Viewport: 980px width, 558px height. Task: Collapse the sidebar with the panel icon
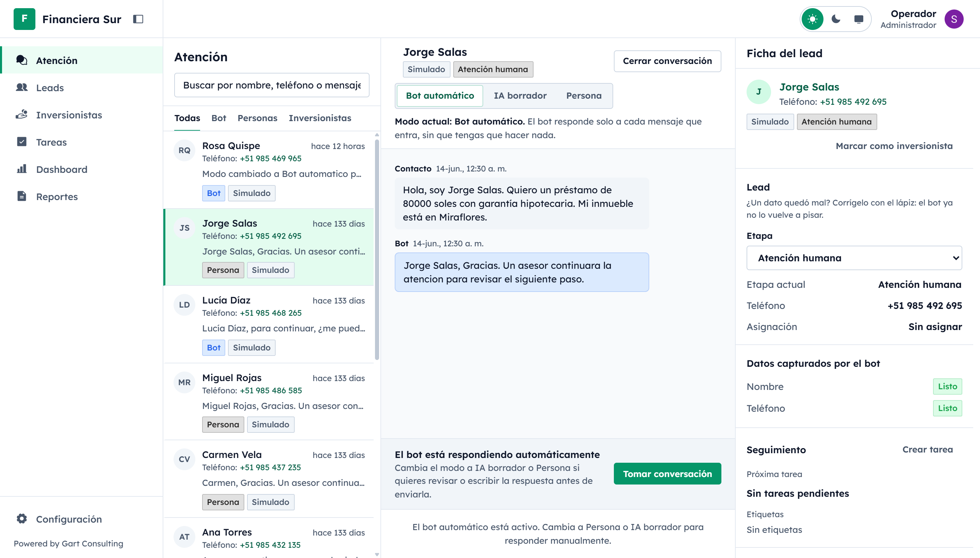click(138, 19)
